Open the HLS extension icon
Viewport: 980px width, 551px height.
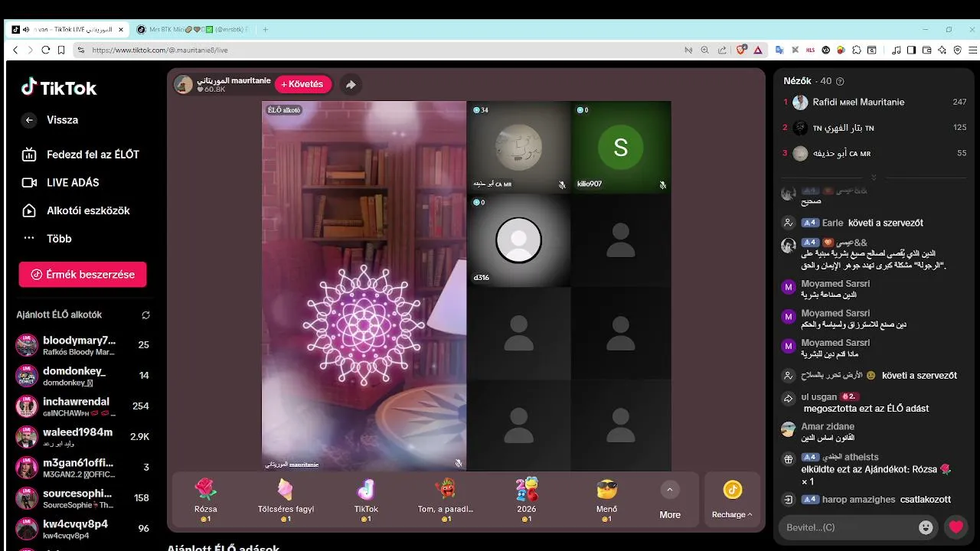[811, 50]
